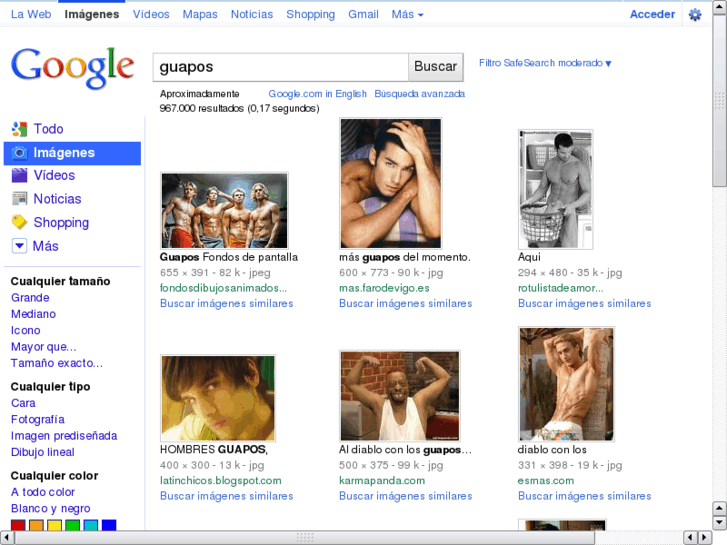Filter by Mediano size
This screenshot has height=545, width=727.
(33, 314)
